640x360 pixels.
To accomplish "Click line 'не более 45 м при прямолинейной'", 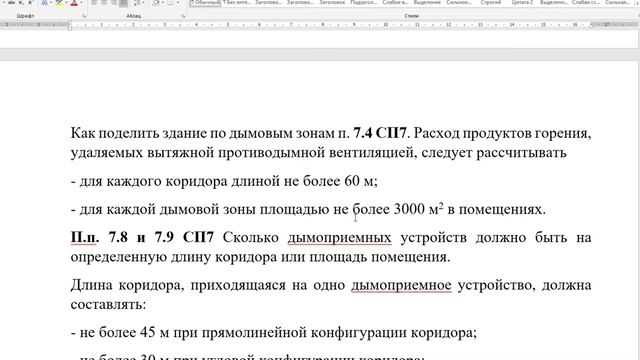I will tap(193, 332).
